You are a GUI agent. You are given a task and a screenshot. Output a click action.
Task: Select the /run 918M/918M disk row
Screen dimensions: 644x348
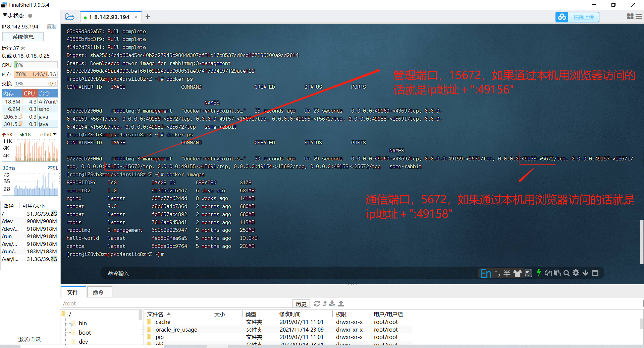(29, 236)
